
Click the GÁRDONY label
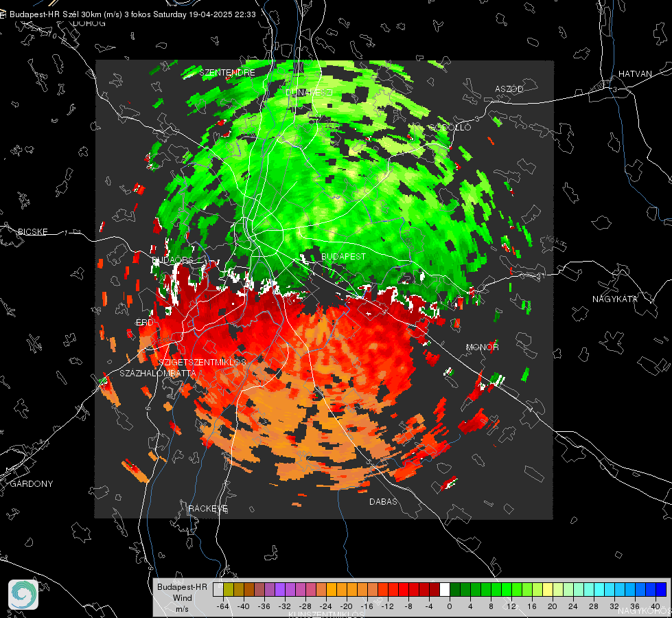click(x=32, y=484)
